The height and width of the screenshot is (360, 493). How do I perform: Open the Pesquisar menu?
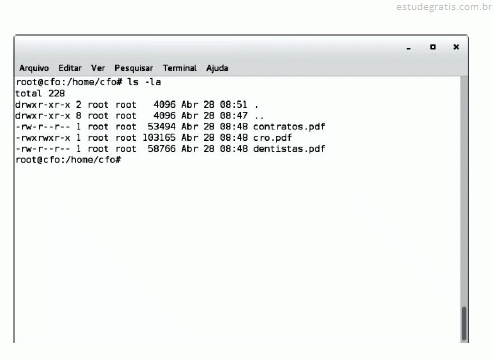pyautogui.click(x=134, y=68)
